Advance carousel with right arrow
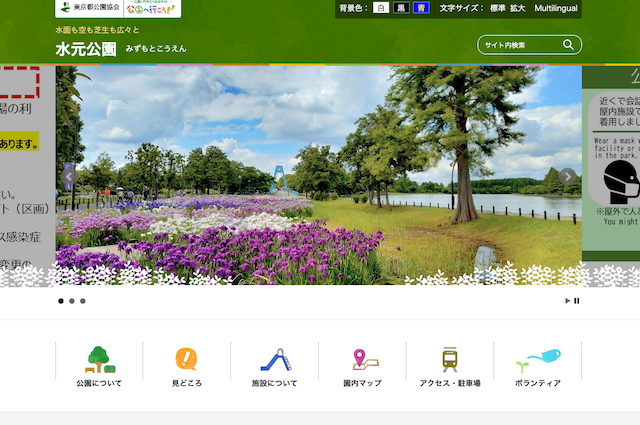Image resolution: width=640 pixels, height=425 pixels. (x=568, y=177)
